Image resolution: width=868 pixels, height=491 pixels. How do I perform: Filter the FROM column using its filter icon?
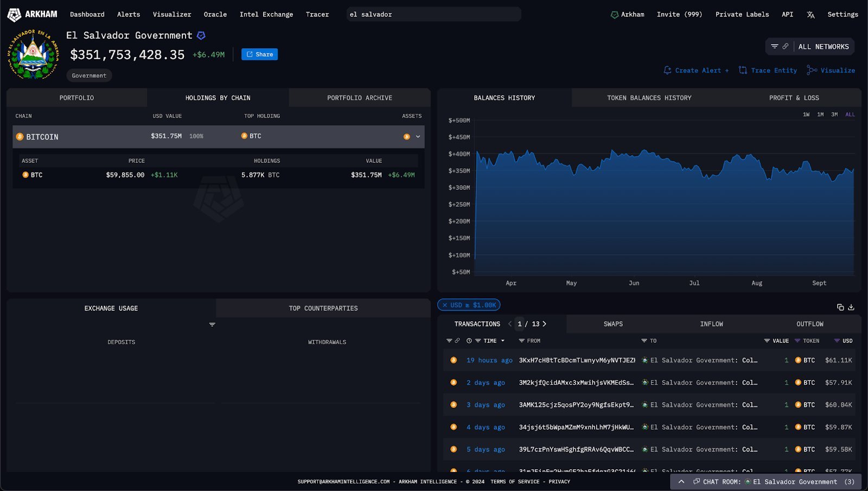[520, 341]
